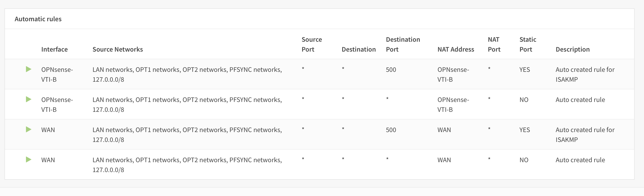Click YES static port in WAN ISAKMP row
The width and height of the screenshot is (644, 196).
pyautogui.click(x=525, y=130)
